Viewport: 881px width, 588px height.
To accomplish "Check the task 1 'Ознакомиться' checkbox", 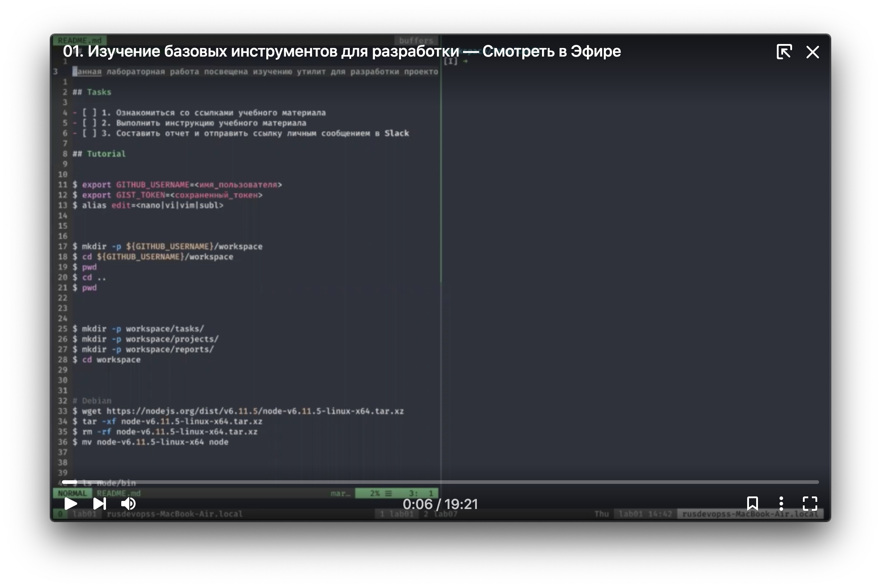I will coord(89,113).
